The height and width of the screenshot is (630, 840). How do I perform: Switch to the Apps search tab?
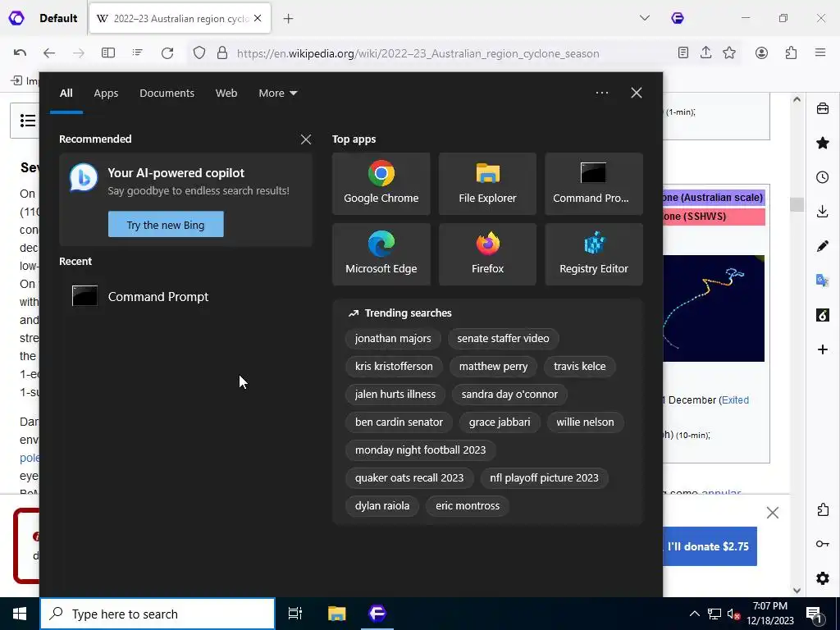click(106, 94)
